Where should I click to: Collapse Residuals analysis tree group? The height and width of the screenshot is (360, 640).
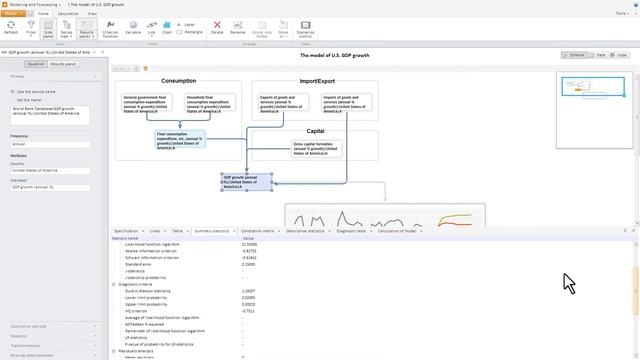point(114,351)
